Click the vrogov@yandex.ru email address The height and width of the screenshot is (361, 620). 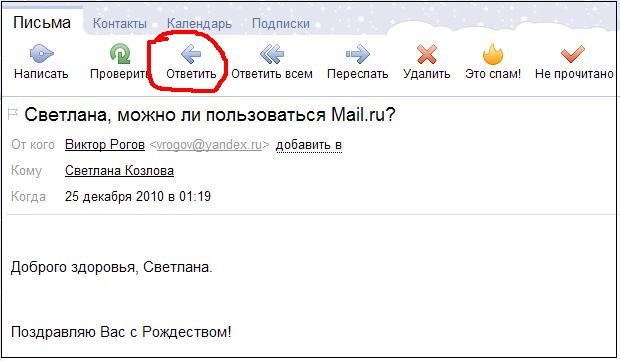point(209,145)
